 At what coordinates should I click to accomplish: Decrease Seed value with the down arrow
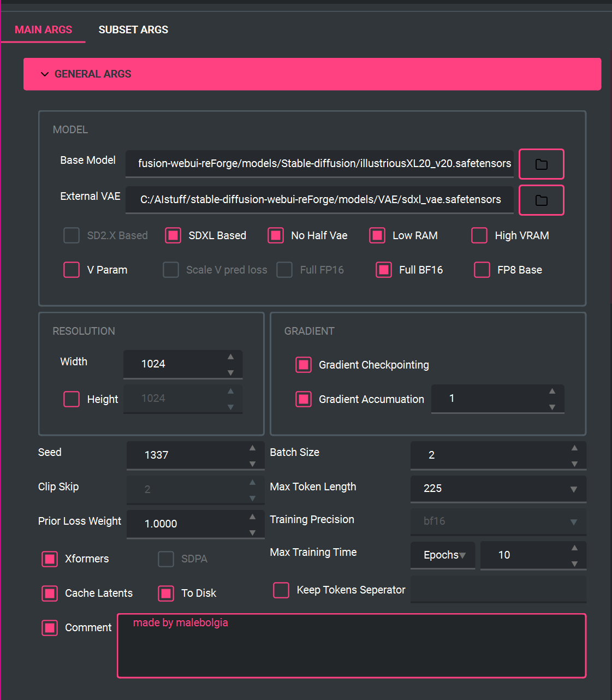[x=252, y=464]
